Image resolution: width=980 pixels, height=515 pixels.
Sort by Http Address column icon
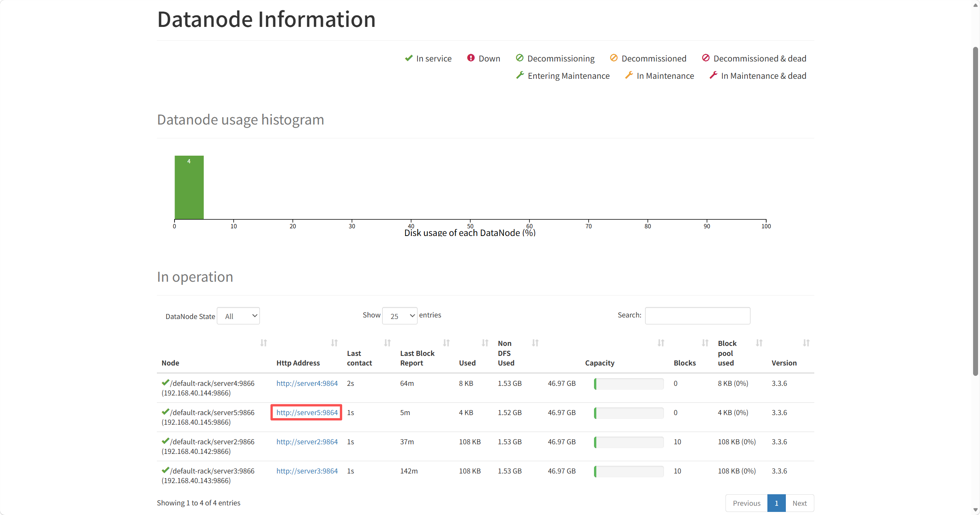click(334, 343)
